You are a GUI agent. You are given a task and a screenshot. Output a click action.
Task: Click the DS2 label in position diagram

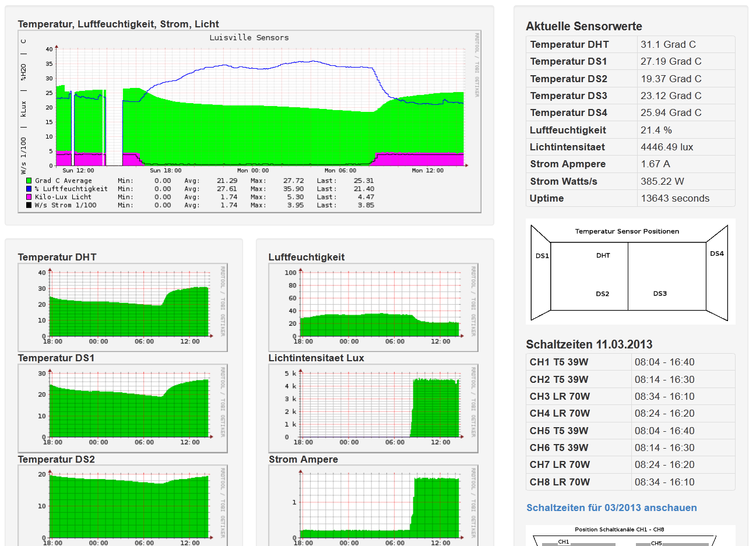(603, 294)
